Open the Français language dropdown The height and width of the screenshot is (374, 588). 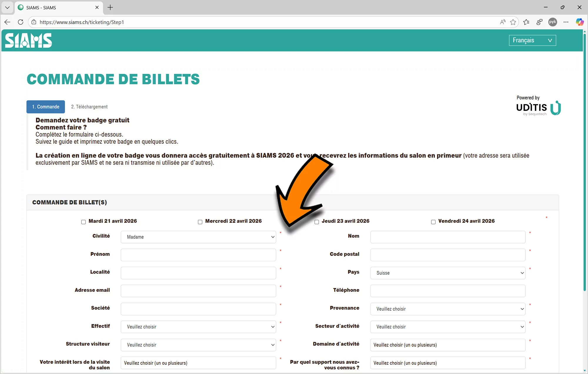pyautogui.click(x=532, y=40)
